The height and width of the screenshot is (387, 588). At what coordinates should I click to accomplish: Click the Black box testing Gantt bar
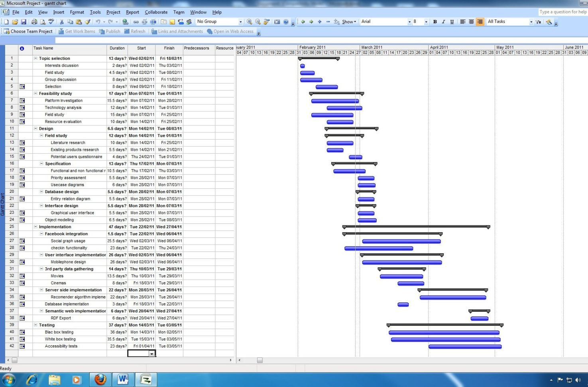click(444, 332)
